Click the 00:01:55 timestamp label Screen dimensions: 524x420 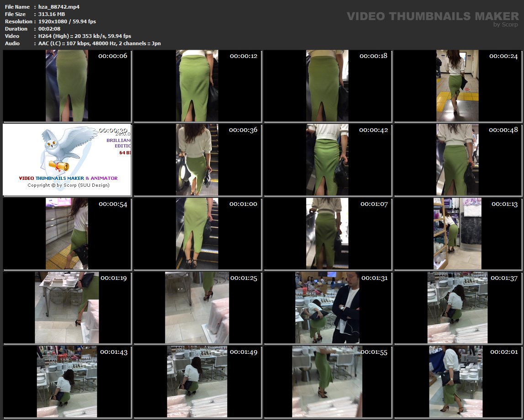coord(374,352)
